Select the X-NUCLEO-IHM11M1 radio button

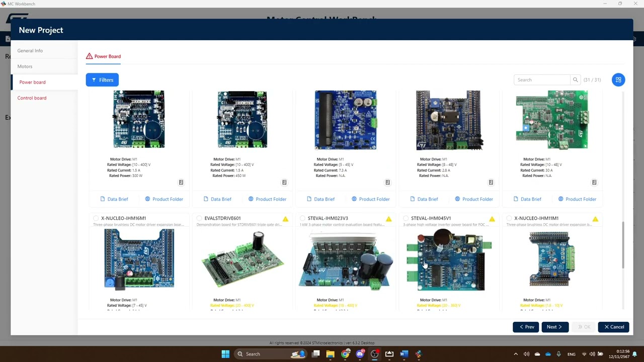(x=509, y=218)
